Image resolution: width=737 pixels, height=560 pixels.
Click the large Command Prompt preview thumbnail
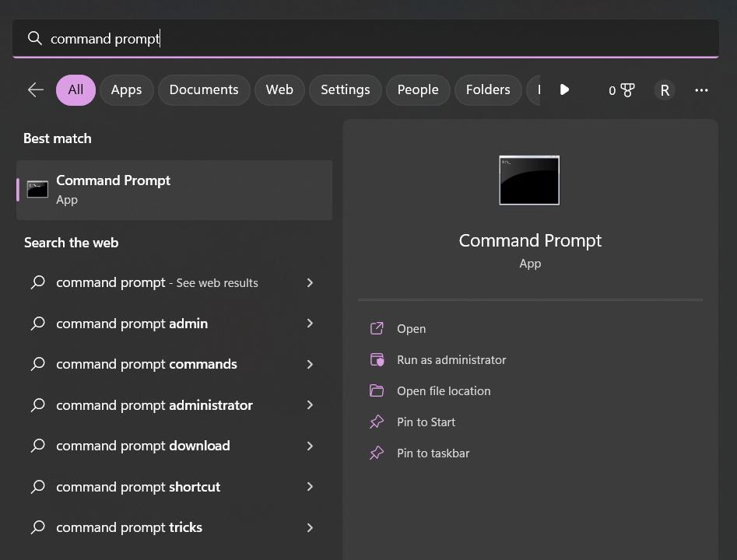(529, 180)
